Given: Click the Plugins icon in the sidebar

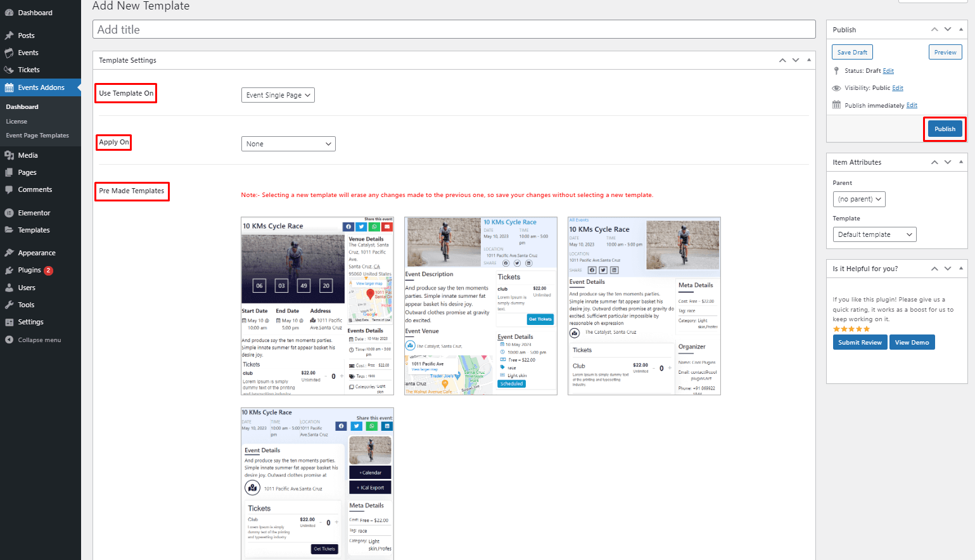Looking at the screenshot, I should 9,270.
